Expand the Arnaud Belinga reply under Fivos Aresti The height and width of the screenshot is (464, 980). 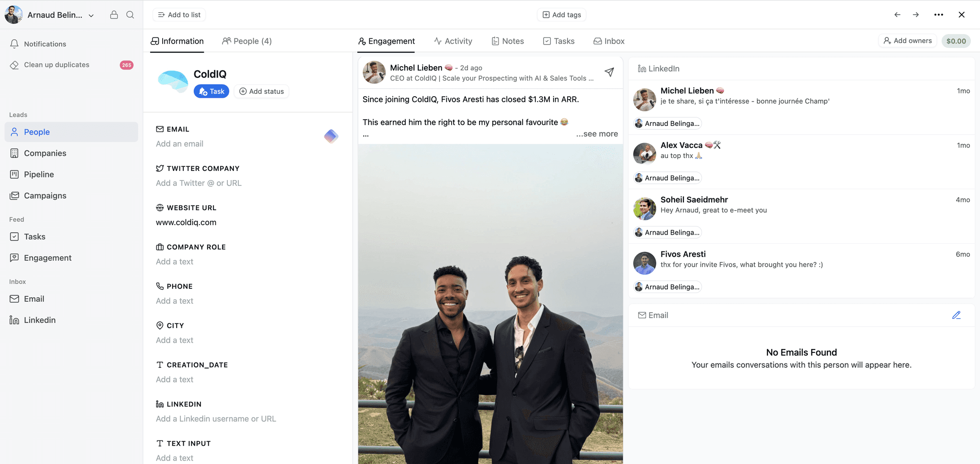667,286
